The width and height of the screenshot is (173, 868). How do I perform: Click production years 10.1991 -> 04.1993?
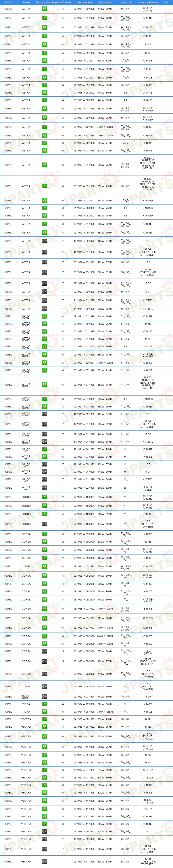84,449
